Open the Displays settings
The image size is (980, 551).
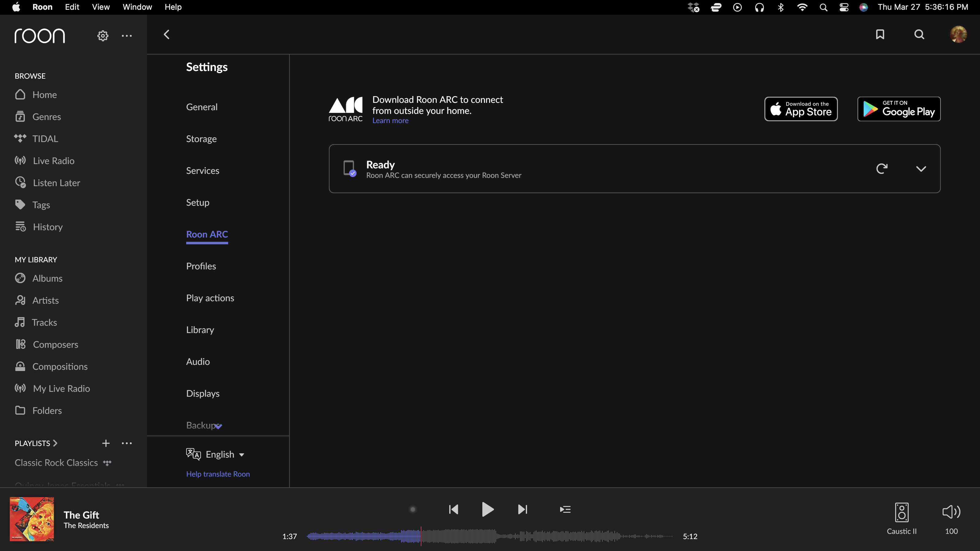[203, 394]
